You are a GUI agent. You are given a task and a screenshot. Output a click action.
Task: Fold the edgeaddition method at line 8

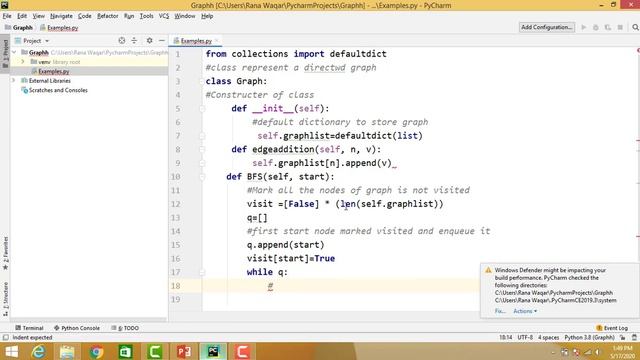click(202, 149)
